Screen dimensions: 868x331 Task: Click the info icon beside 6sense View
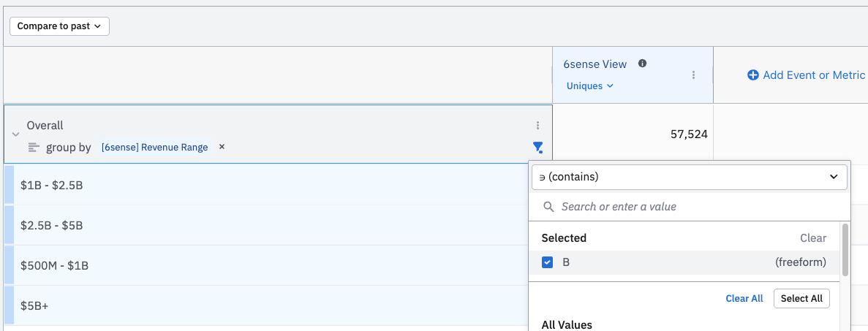(642, 64)
